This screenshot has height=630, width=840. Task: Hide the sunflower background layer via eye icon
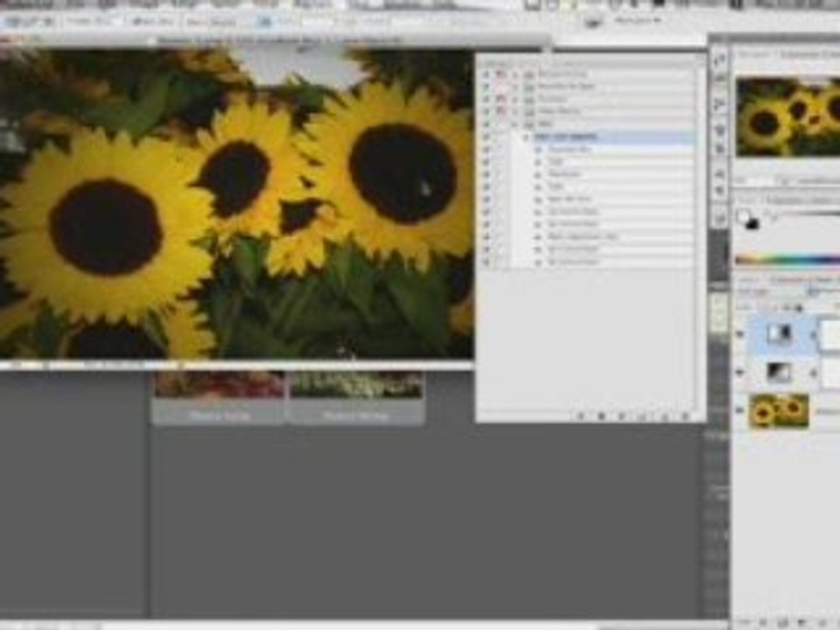point(741,410)
